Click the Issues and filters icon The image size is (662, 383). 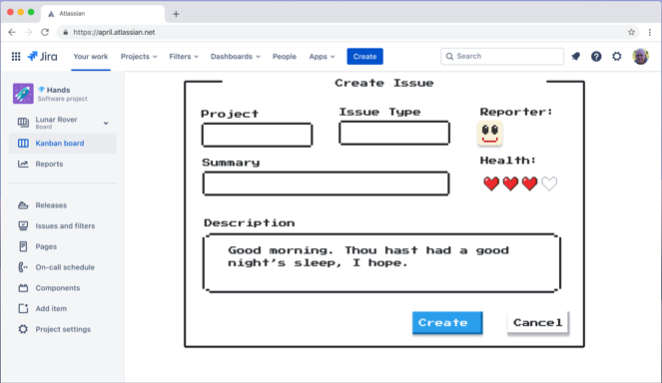coord(23,226)
